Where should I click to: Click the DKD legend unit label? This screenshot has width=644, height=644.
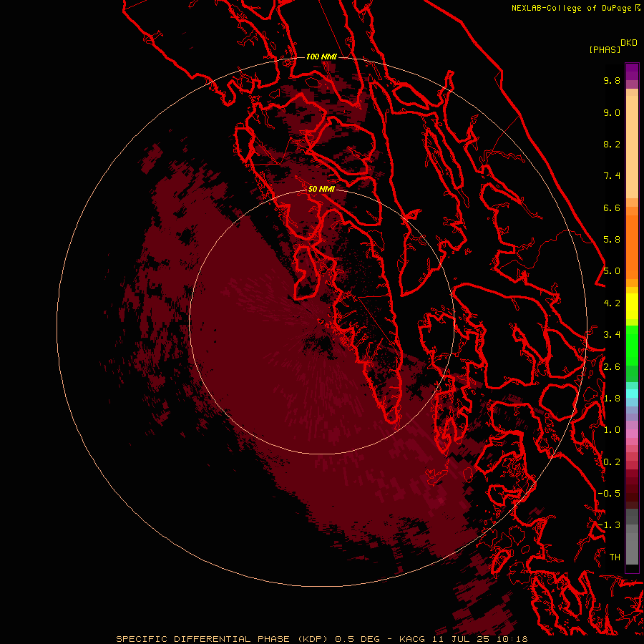[629, 43]
